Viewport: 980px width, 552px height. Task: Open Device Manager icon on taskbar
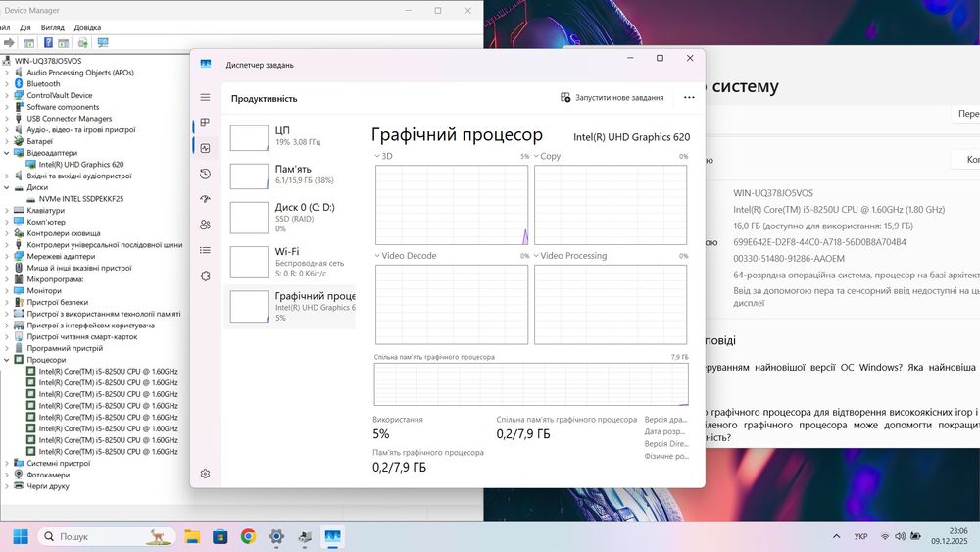[305, 536]
